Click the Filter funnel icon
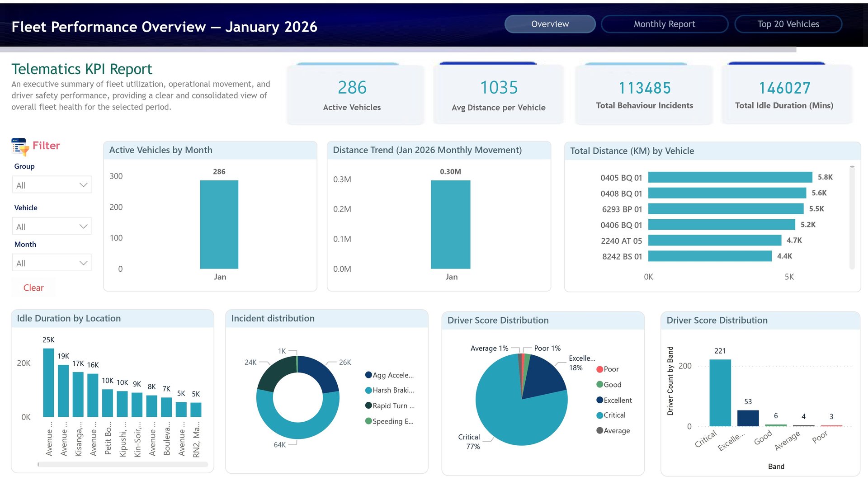This screenshot has height=495, width=868. point(20,147)
